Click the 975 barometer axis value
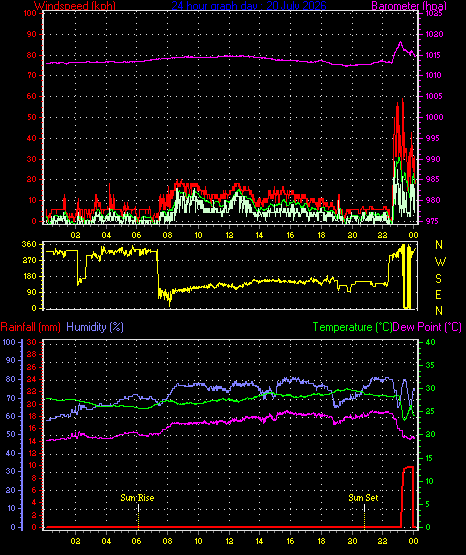 (x=432, y=221)
